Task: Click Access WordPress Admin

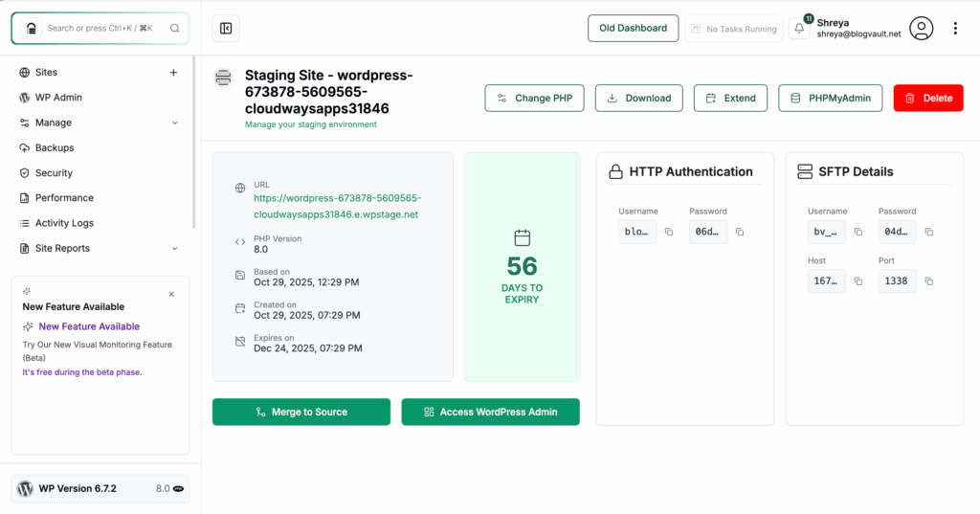Action: [491, 413]
